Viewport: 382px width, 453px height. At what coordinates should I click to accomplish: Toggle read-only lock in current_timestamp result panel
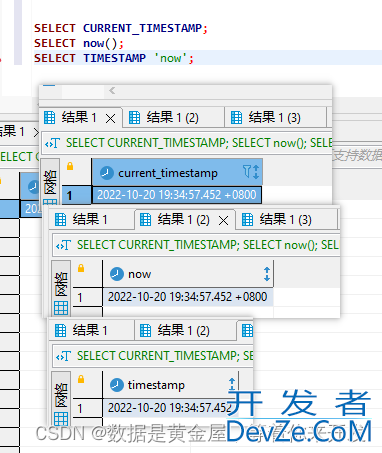point(70,166)
